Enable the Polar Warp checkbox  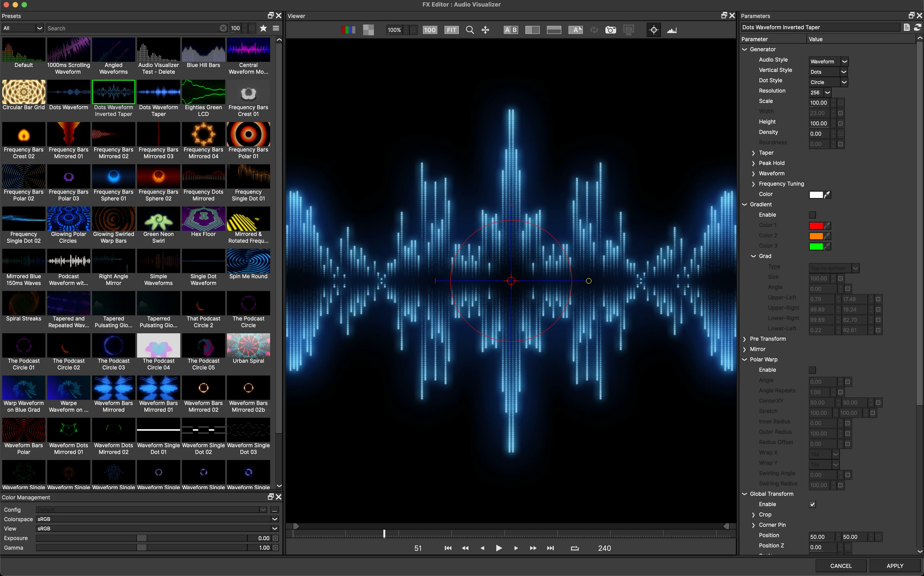(812, 370)
